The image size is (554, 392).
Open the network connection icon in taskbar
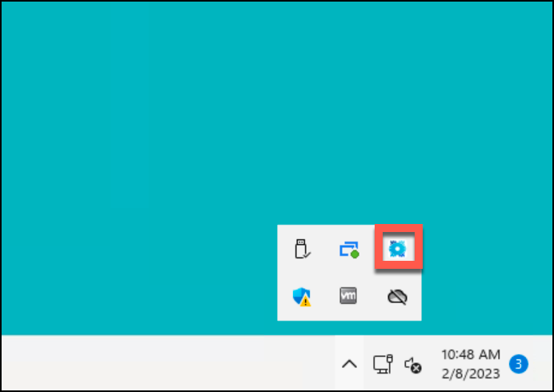383,364
